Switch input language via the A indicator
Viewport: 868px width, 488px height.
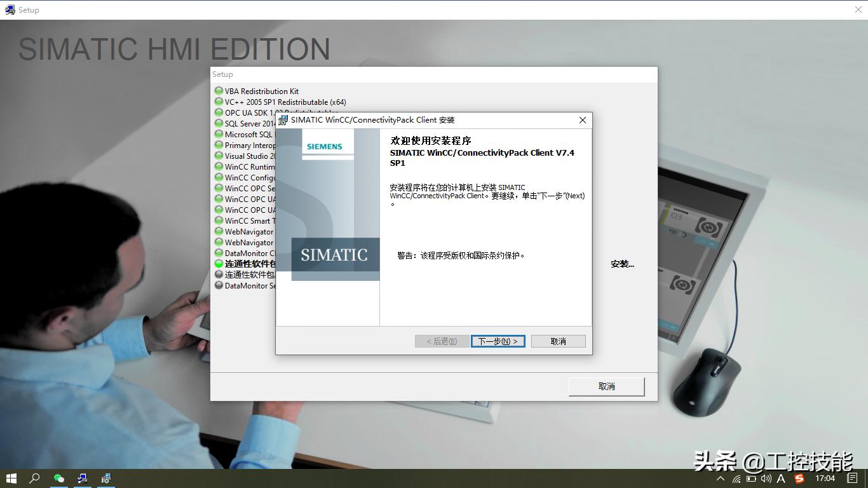pyautogui.click(x=780, y=478)
